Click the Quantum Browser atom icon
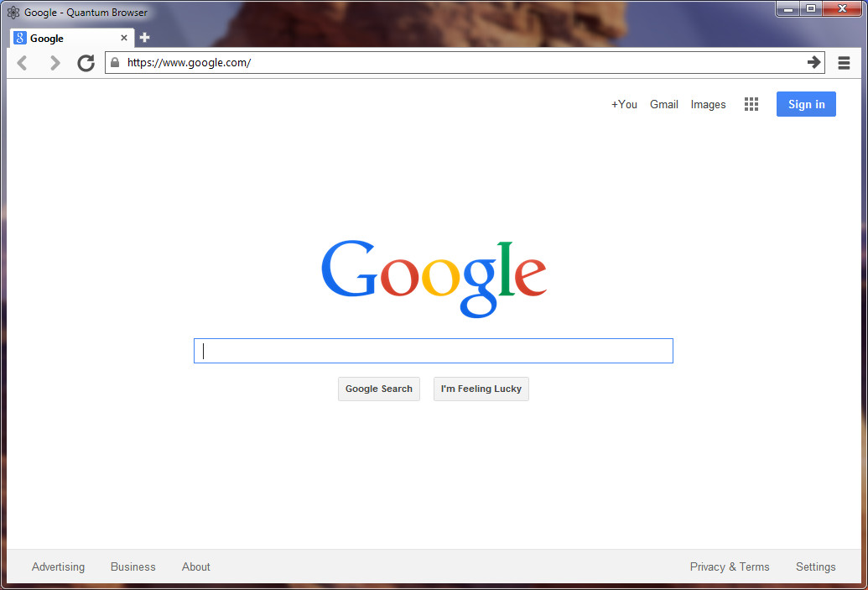Screen dimensions: 868x590 13,13
